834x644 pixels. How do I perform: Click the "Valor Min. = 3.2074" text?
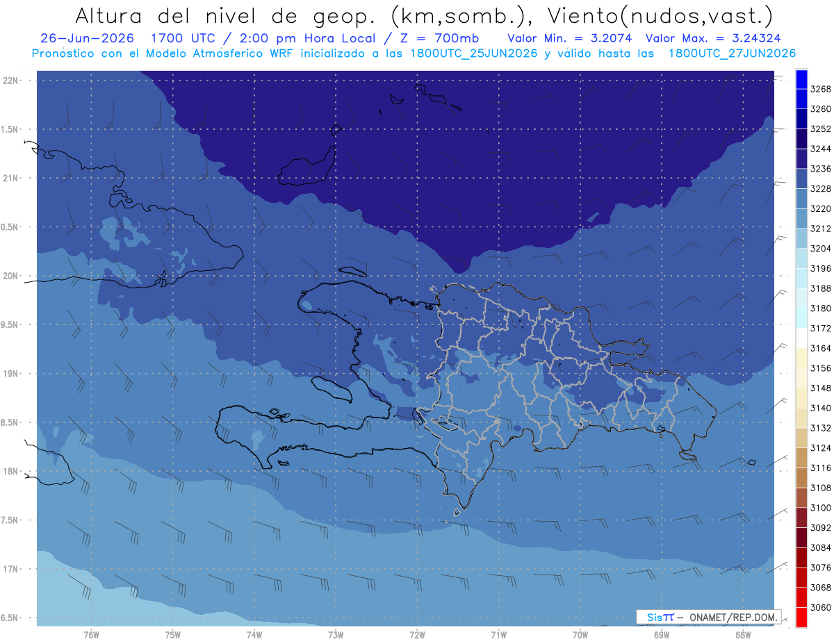(570, 38)
